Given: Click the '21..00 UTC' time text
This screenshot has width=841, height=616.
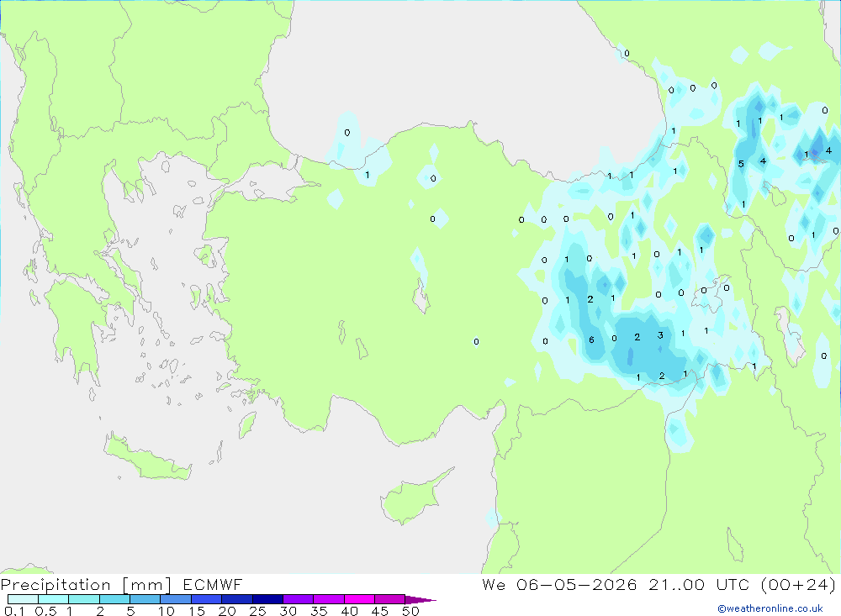Looking at the screenshot, I should pyautogui.click(x=698, y=584).
